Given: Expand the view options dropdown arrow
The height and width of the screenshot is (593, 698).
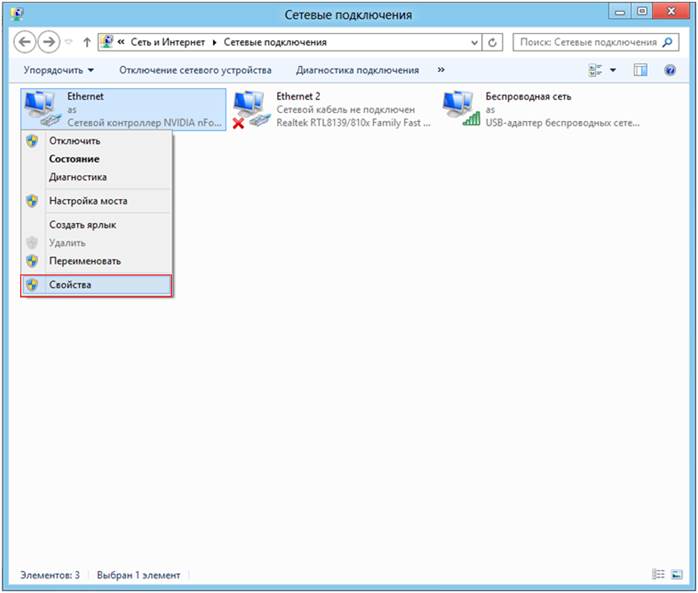Looking at the screenshot, I should (x=613, y=70).
